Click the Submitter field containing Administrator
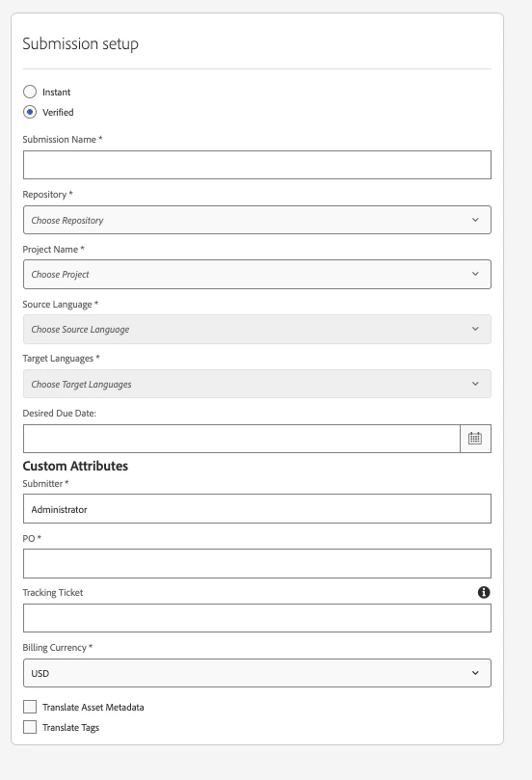Viewport: 532px width, 780px height. (257, 509)
